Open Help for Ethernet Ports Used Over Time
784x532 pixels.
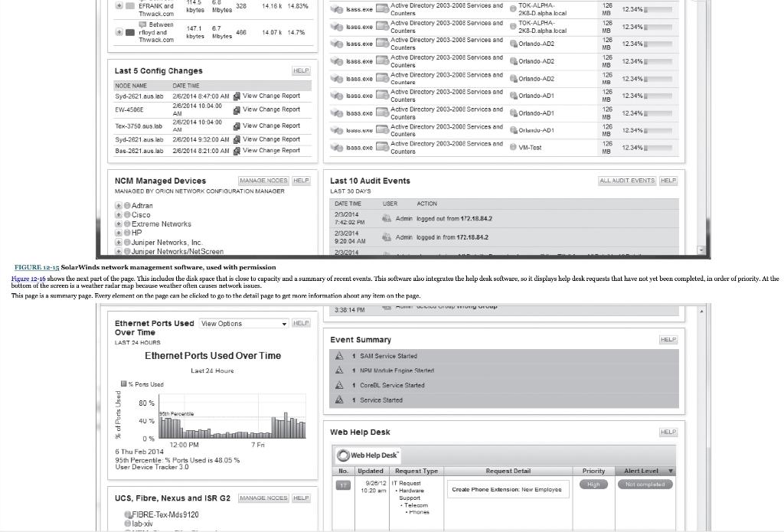click(x=301, y=324)
